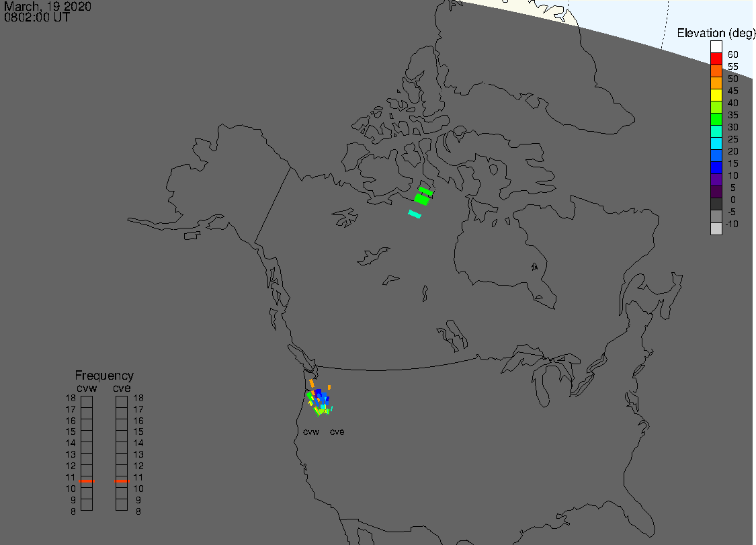Click "8" on the cve frequency scale
The image size is (756, 545).
138,511
